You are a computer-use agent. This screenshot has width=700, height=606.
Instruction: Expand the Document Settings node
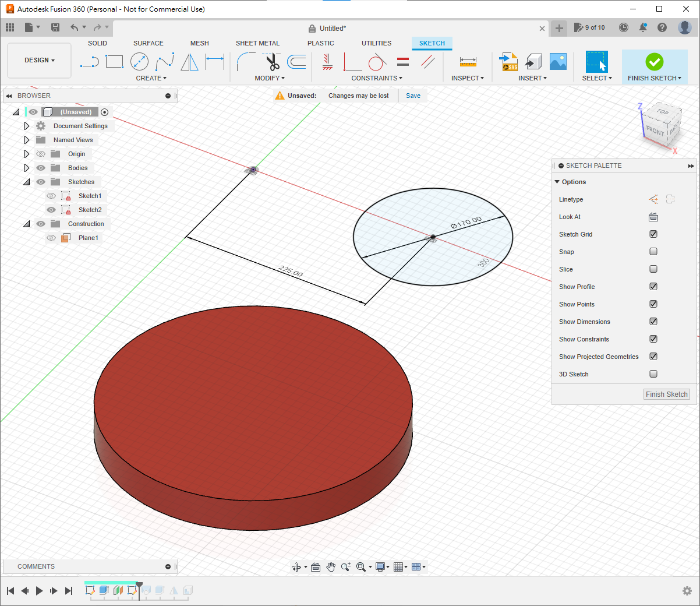click(26, 126)
